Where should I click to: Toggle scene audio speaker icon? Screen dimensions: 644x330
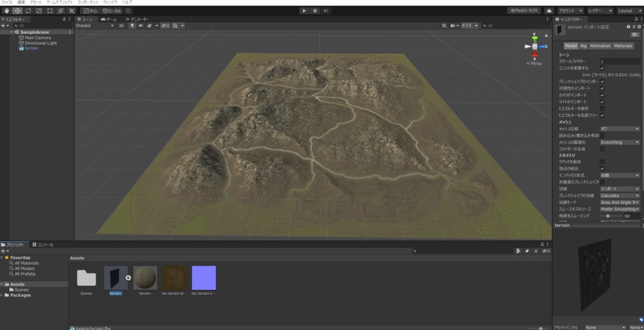click(141, 25)
